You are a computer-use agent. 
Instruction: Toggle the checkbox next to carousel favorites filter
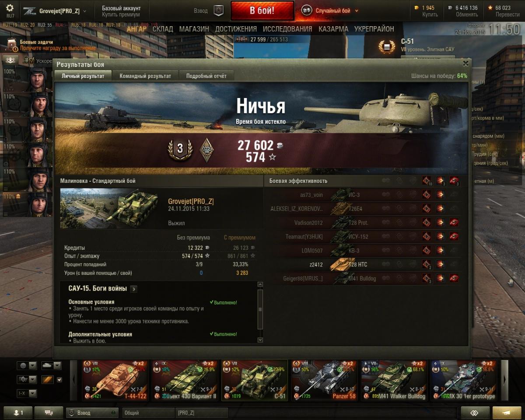(x=59, y=379)
